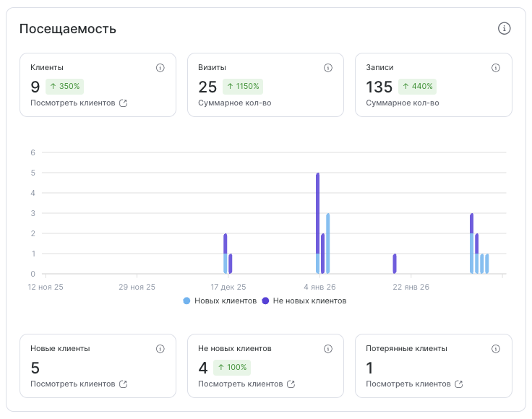Click the external link icon under Потерянные клиенты

tap(458, 384)
